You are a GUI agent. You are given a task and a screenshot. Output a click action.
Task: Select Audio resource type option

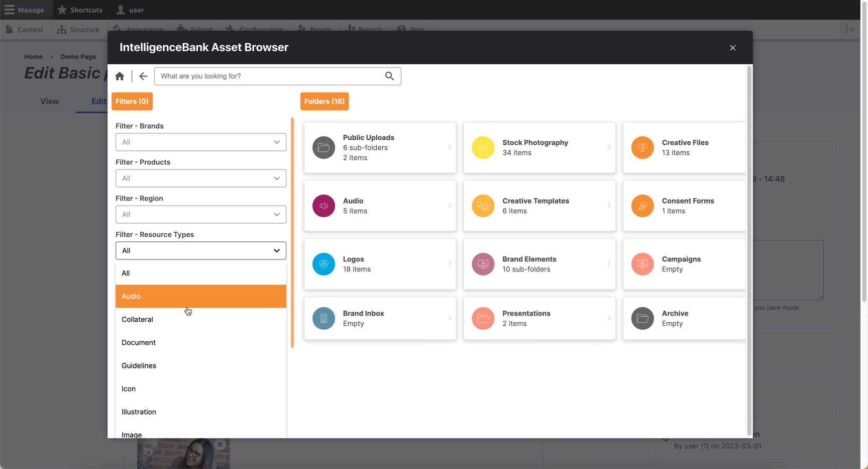201,297
